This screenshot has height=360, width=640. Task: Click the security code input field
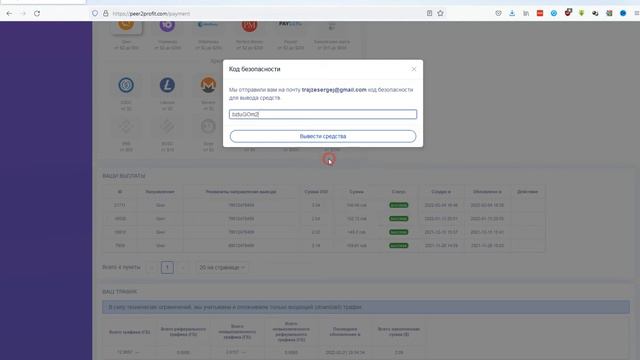(x=323, y=114)
